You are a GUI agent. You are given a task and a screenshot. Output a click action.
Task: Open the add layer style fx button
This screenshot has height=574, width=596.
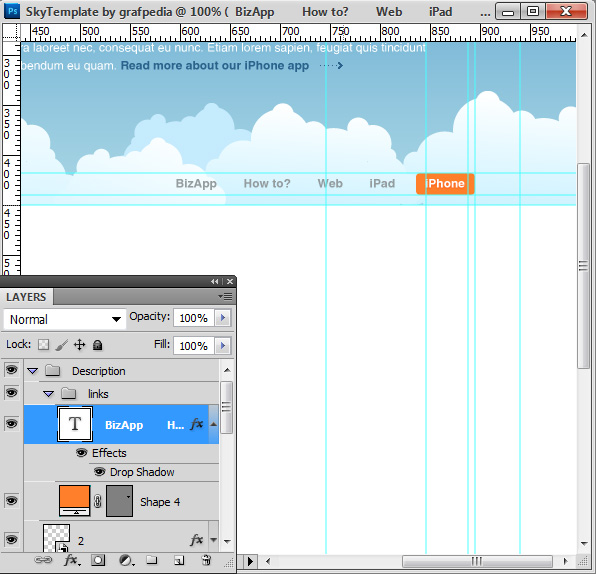72,560
